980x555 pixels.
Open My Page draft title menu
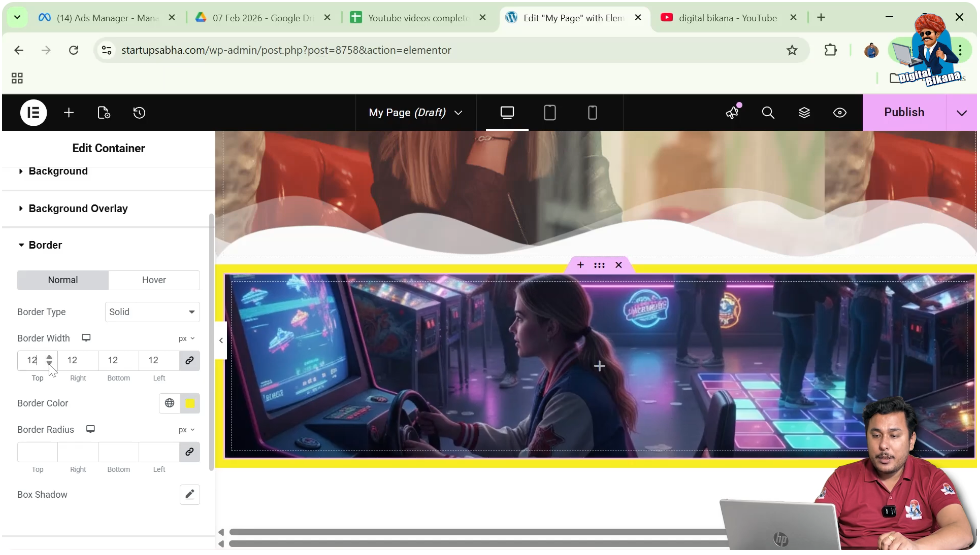pos(415,113)
